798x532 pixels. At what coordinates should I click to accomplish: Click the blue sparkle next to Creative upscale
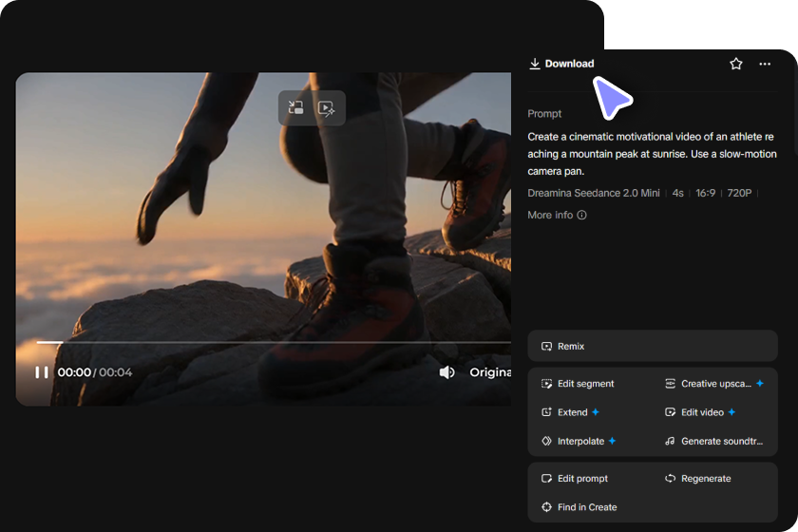[x=760, y=384]
